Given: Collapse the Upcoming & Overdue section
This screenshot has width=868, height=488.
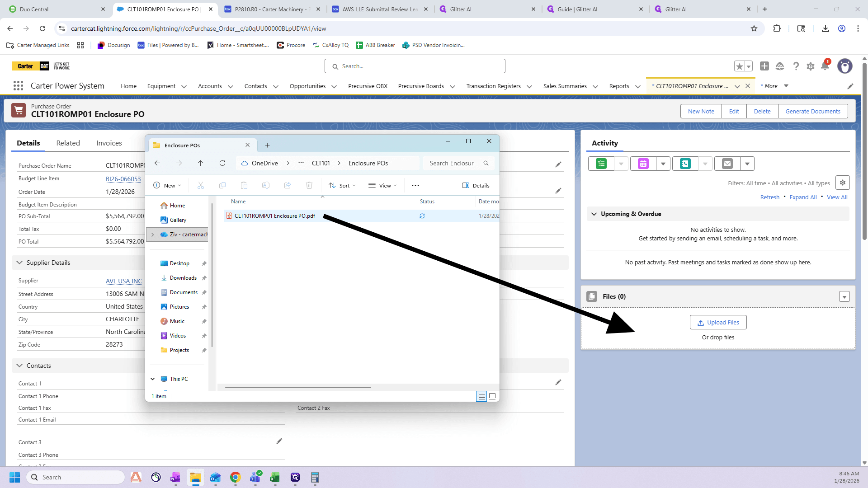Looking at the screenshot, I should pos(594,214).
